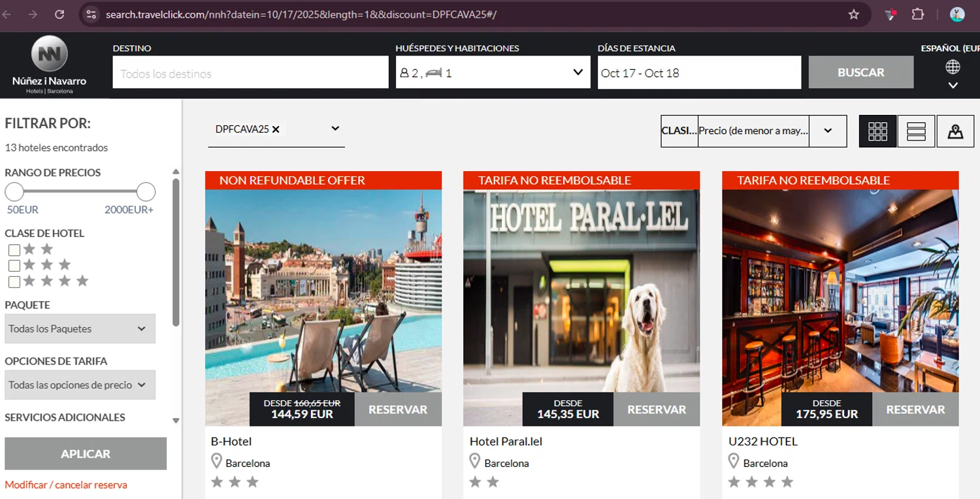The width and height of the screenshot is (980, 499).
Task: Expand the discount code dropdown arrow
Action: [x=335, y=129]
